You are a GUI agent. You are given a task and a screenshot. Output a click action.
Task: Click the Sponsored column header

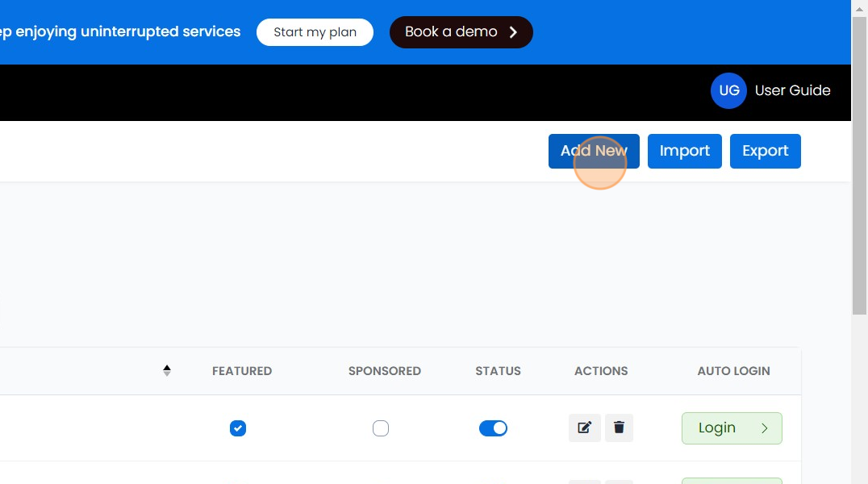385,371
